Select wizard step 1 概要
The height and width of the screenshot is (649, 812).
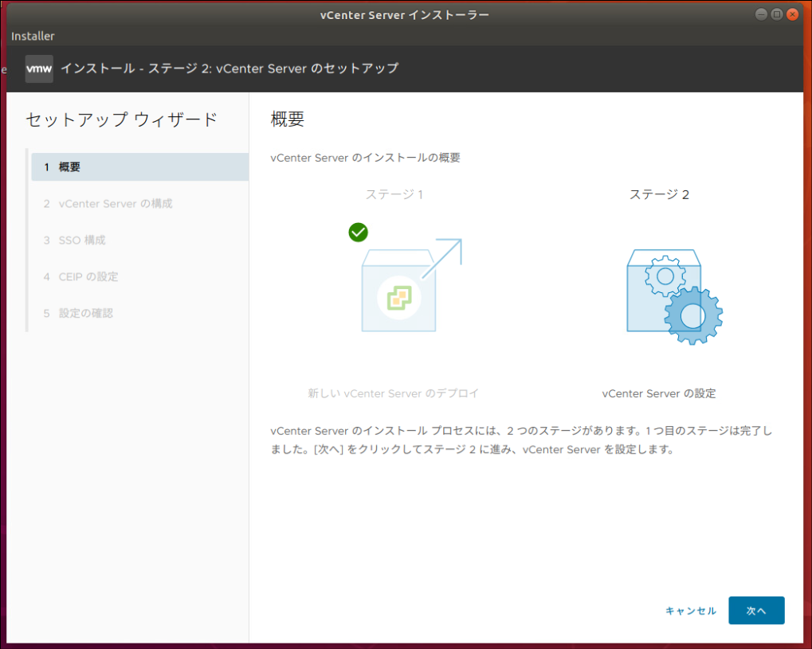click(x=139, y=166)
